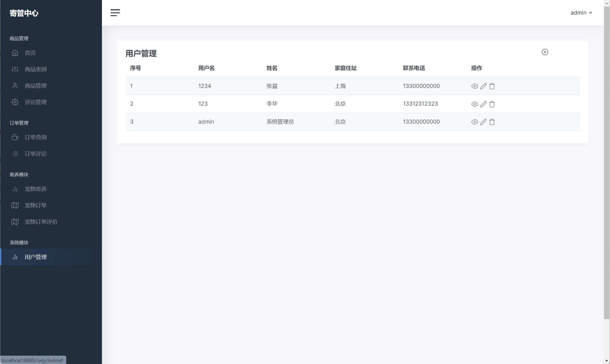Click trash icon in admin row
Image resolution: width=610 pixels, height=364 pixels.
(492, 122)
